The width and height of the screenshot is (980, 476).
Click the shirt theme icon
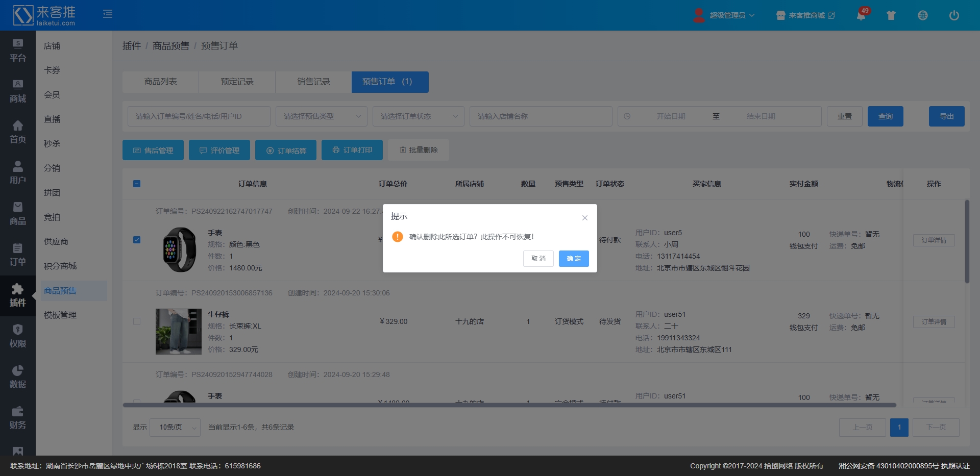coord(891,15)
